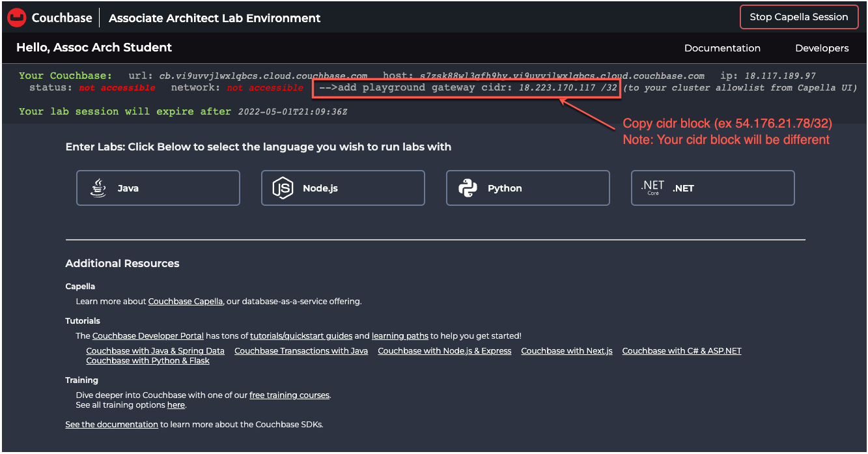
Task: Click the Capella section heading
Action: click(80, 287)
